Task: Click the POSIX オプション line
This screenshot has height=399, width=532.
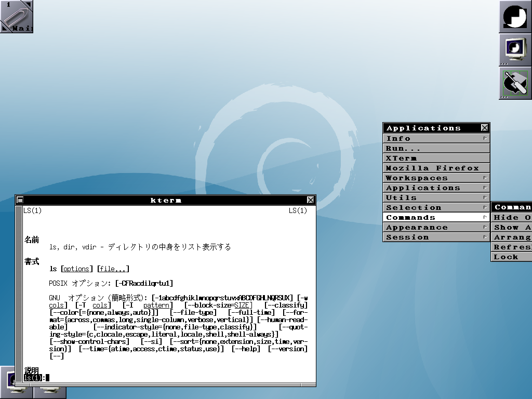Action: point(111,283)
